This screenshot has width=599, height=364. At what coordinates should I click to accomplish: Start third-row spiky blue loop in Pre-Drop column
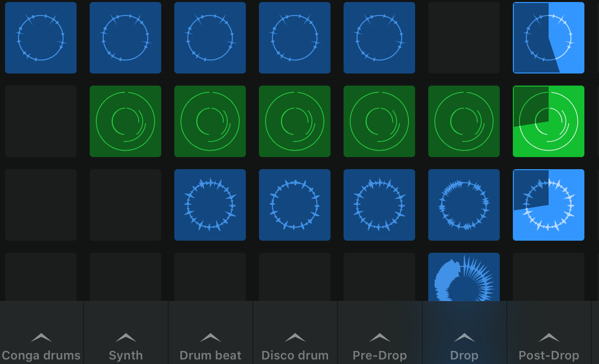[x=379, y=205]
